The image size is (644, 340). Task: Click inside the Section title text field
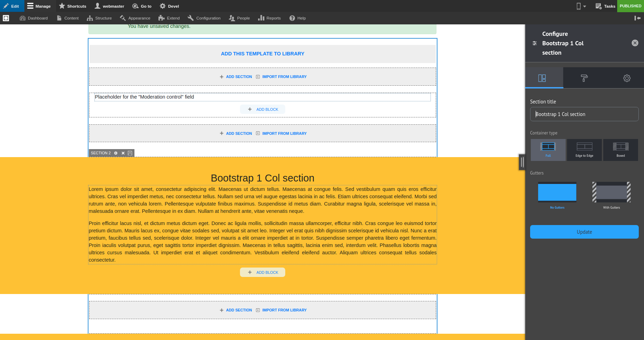click(x=584, y=114)
